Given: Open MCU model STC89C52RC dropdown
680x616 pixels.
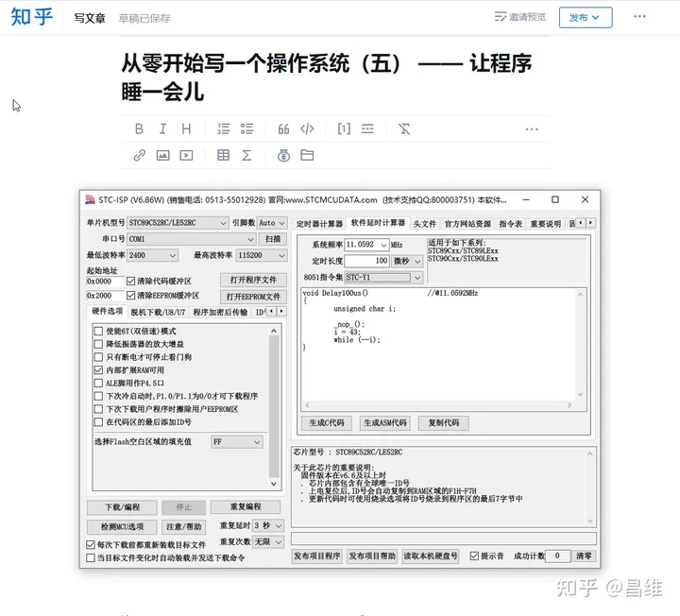Looking at the screenshot, I should [x=178, y=223].
